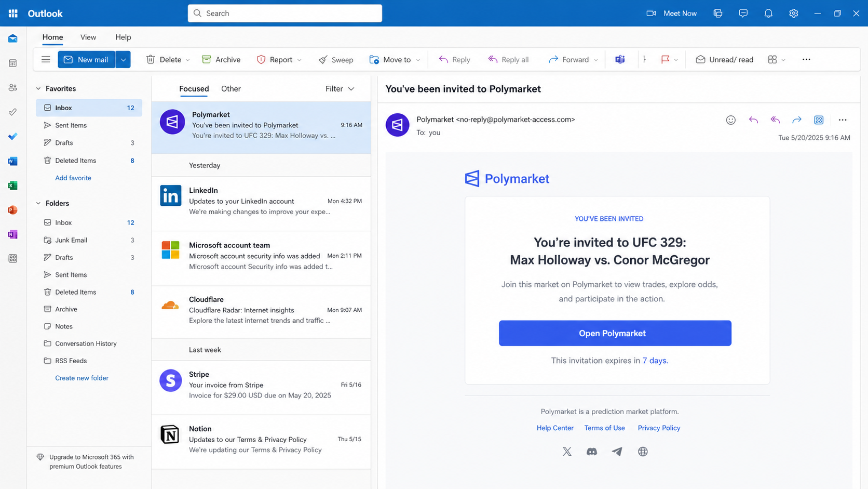
Task: Open the app launcher waffle icon
Action: (13, 14)
